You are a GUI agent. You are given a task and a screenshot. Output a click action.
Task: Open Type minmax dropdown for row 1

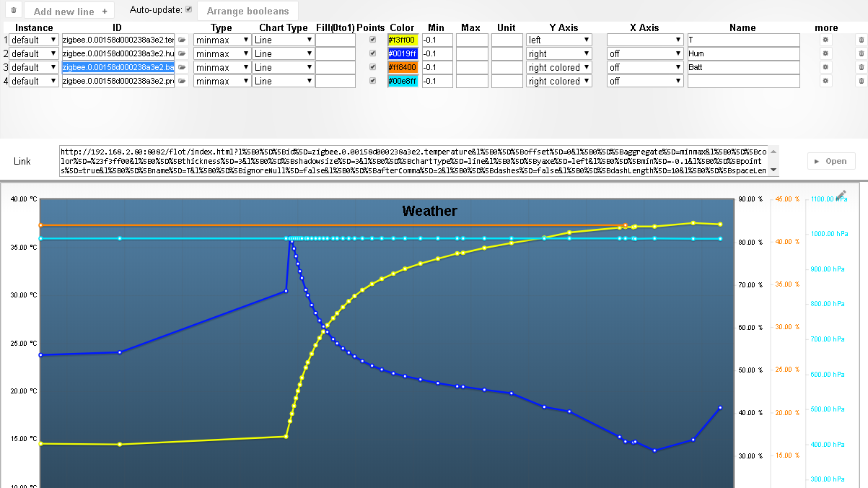coord(221,40)
